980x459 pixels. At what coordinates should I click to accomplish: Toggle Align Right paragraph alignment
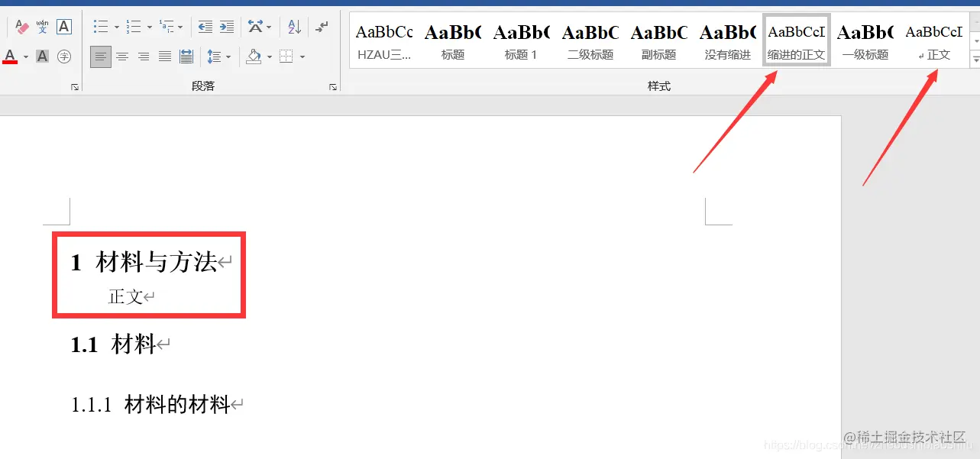[144, 57]
